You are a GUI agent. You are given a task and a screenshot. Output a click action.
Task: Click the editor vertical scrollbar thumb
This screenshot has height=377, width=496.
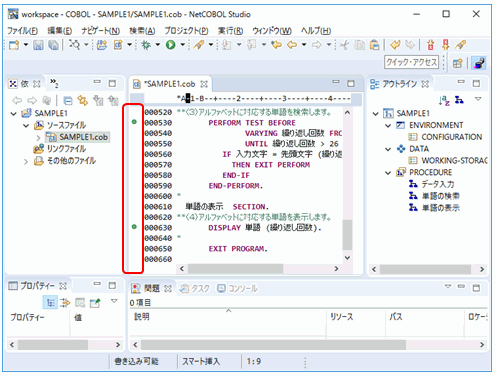[x=347, y=235]
